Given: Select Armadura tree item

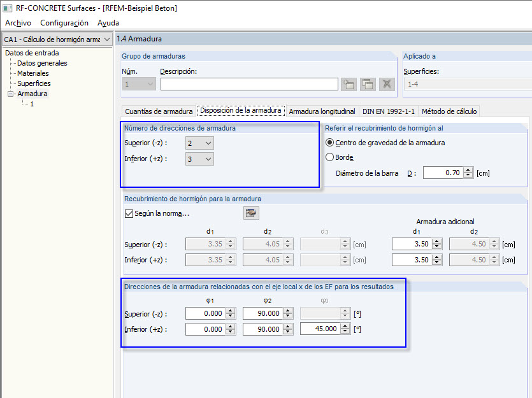Looking at the screenshot, I should [x=32, y=94].
